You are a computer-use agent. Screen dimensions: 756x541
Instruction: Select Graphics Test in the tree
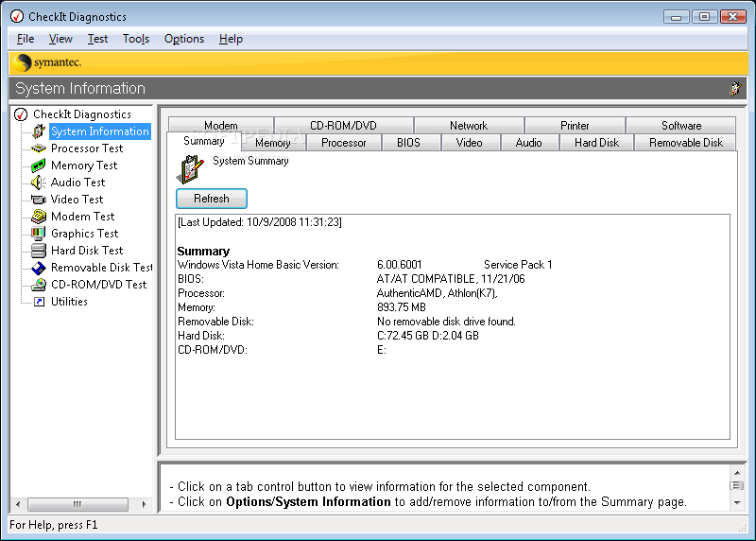[84, 234]
